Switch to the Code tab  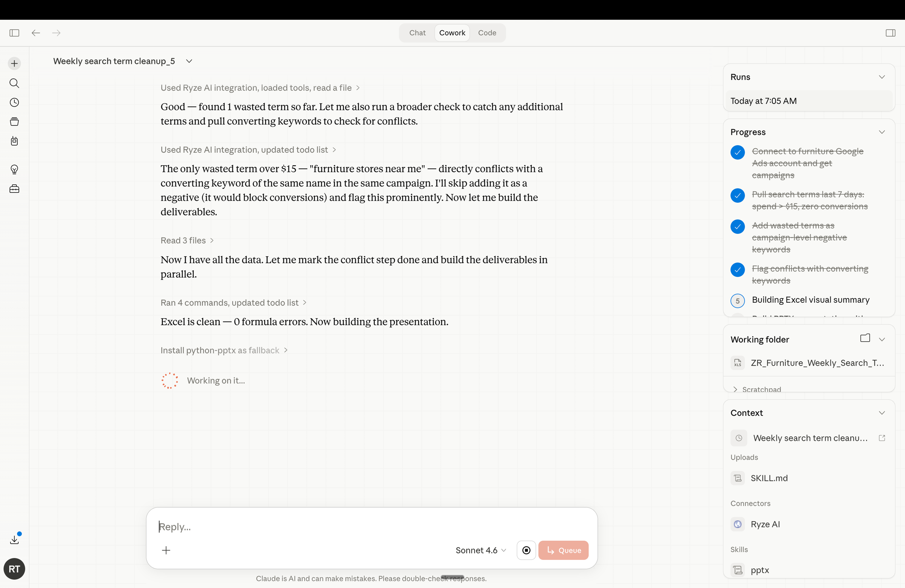point(487,33)
